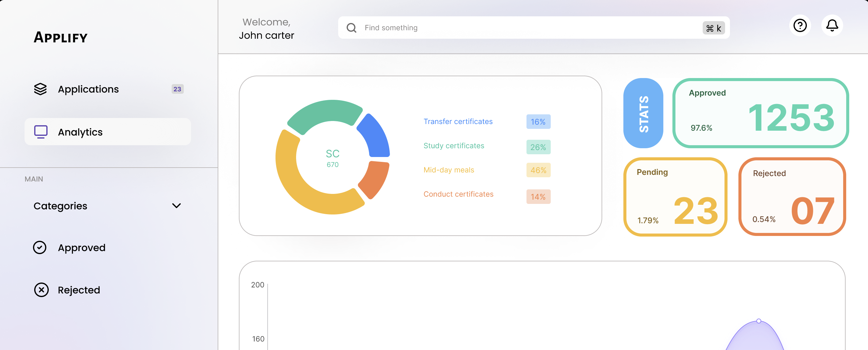Click the search magnifier icon
The height and width of the screenshot is (350, 868).
pos(351,28)
